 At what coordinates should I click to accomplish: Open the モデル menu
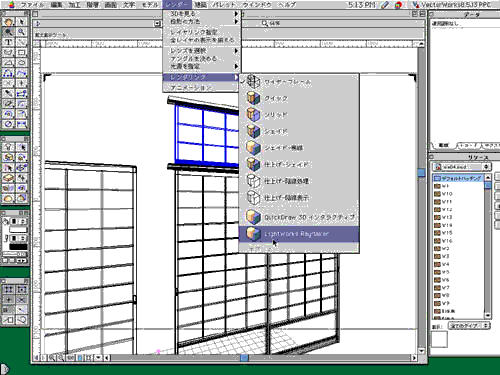click(150, 5)
